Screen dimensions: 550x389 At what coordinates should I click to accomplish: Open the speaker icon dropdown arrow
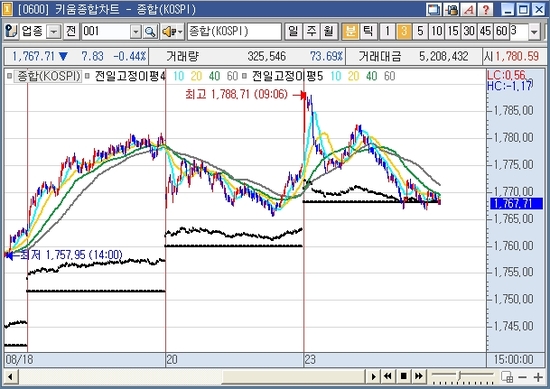(180, 32)
